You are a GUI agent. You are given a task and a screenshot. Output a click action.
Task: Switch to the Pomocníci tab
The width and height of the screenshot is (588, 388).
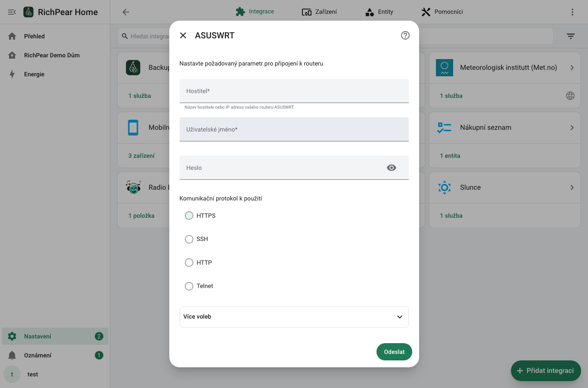pyautogui.click(x=442, y=12)
